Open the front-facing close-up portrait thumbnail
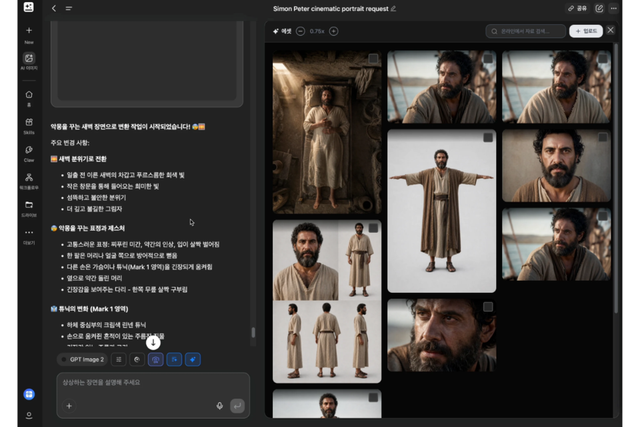This screenshot has height=427, width=640. point(556,166)
